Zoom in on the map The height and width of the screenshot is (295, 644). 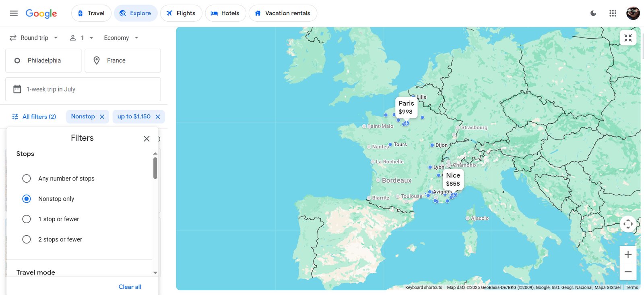click(x=628, y=254)
